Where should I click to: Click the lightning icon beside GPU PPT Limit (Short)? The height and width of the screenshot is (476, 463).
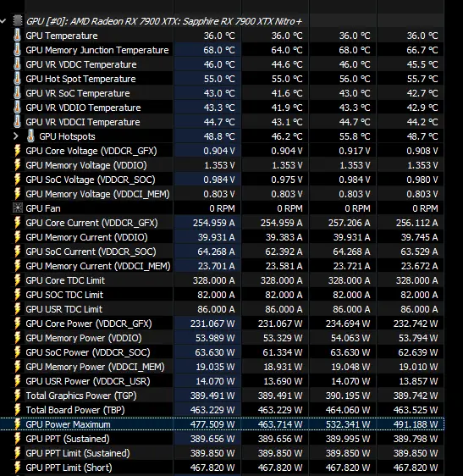coord(17,468)
